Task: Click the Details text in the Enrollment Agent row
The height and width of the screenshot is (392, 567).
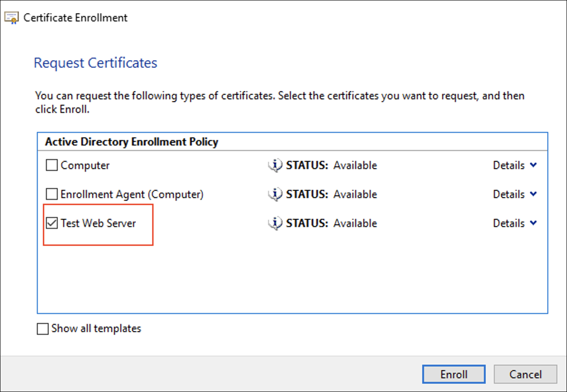Action: (508, 194)
